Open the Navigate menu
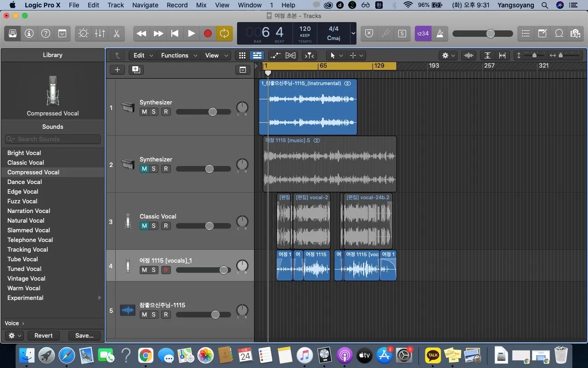This screenshot has width=588, height=368. [x=145, y=5]
